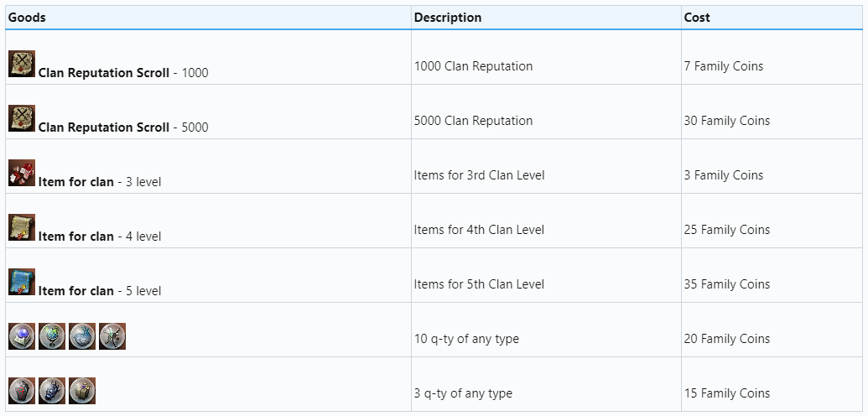This screenshot has height=416, width=868.
Task: Click "Item for clan - 4 level" text
Action: [99, 237]
